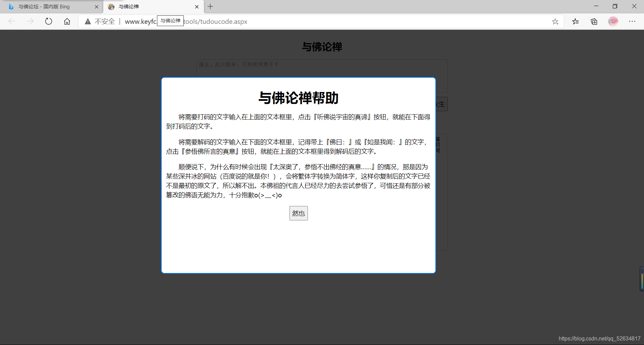Click paragraph beginning 顺便说下
Image resolution: width=644 pixels, height=345 pixels.
point(298,181)
